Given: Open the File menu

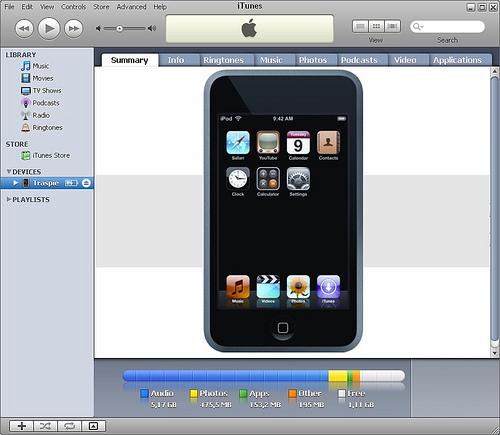Looking at the screenshot, I should click(x=9, y=7).
